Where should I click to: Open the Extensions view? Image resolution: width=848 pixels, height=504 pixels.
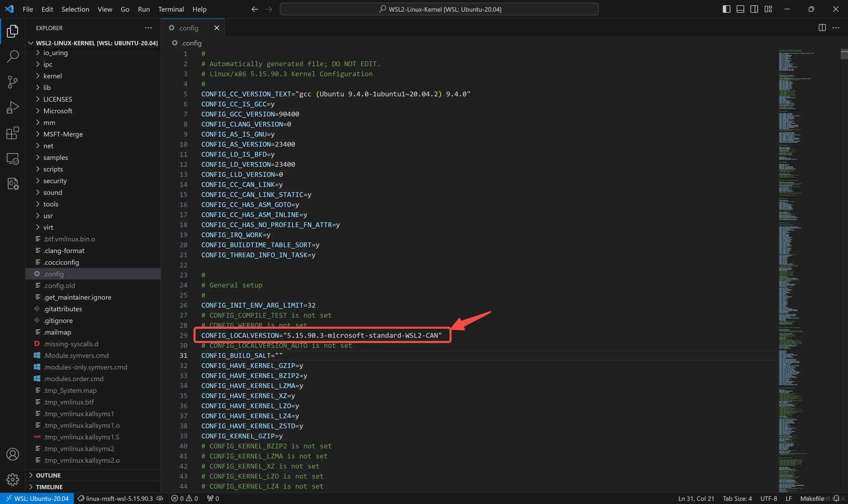pos(13,133)
